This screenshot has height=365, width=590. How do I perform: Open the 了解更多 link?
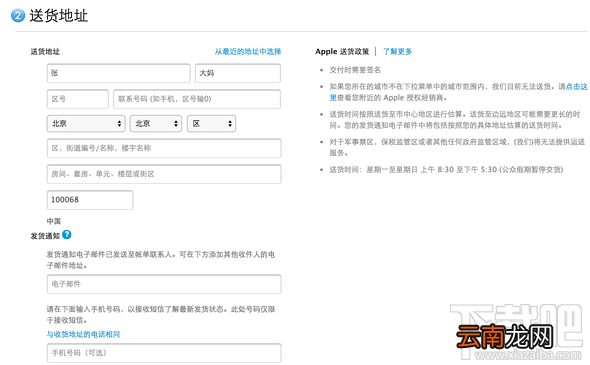coord(397,52)
